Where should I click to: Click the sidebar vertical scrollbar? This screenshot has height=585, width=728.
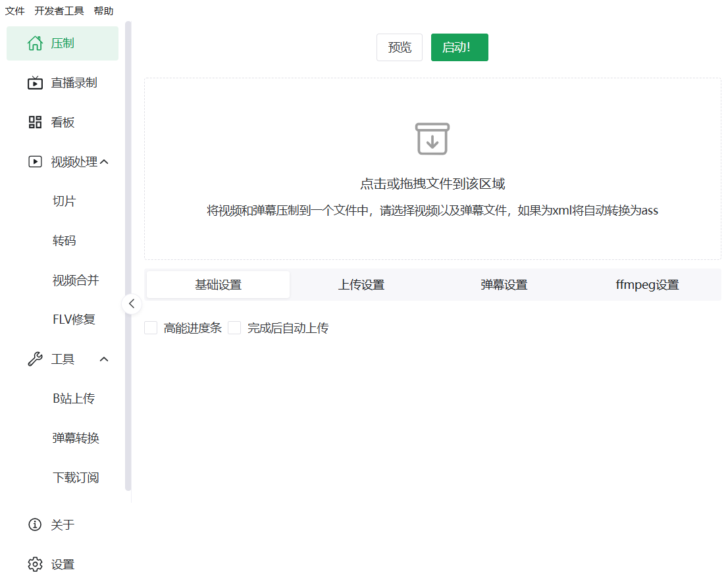click(128, 256)
